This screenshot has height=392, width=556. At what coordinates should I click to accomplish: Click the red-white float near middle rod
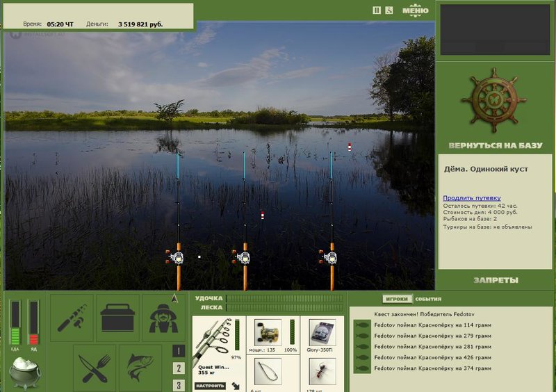(x=263, y=215)
